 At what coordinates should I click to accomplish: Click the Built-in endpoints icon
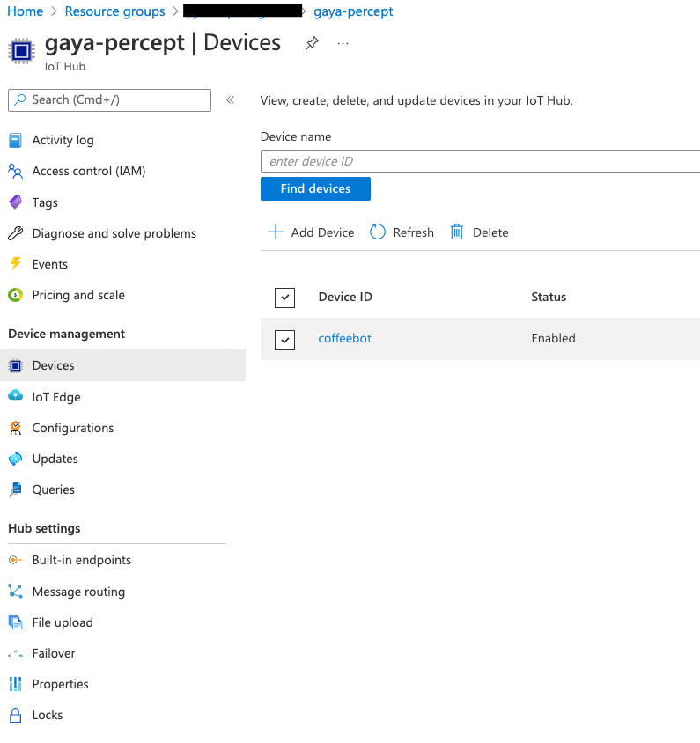tap(15, 560)
